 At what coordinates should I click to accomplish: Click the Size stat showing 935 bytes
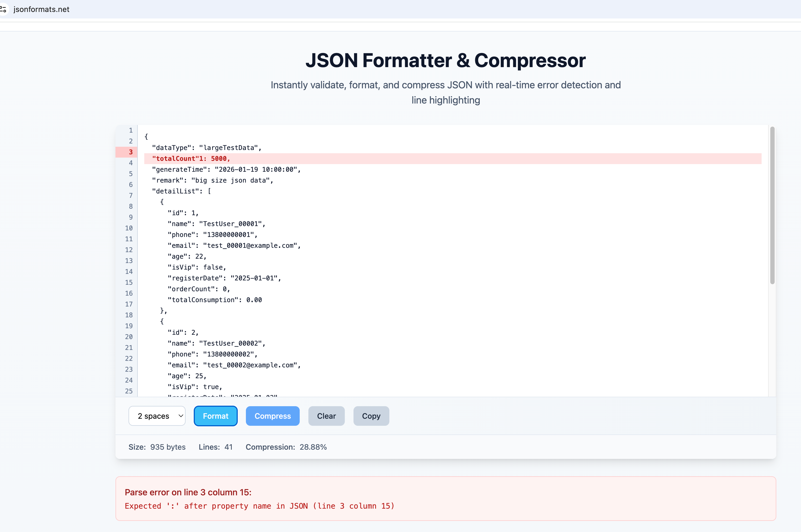pyautogui.click(x=157, y=447)
